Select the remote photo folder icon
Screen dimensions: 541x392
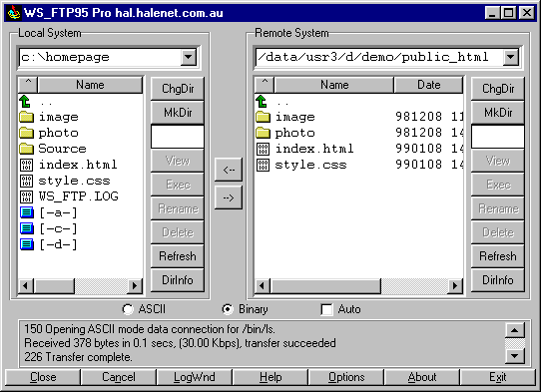[x=263, y=133]
